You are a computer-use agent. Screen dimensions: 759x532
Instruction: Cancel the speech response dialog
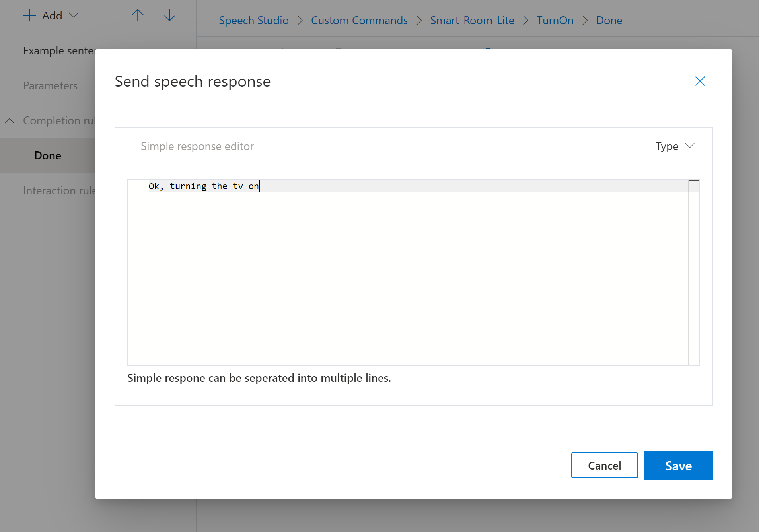click(604, 465)
